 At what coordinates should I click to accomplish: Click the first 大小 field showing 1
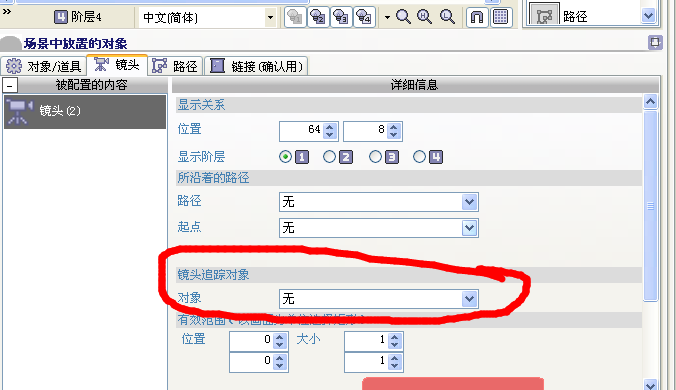pyautogui.click(x=366, y=341)
